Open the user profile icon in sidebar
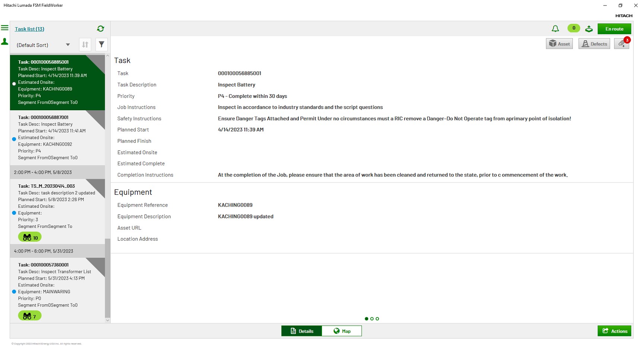 point(4,42)
